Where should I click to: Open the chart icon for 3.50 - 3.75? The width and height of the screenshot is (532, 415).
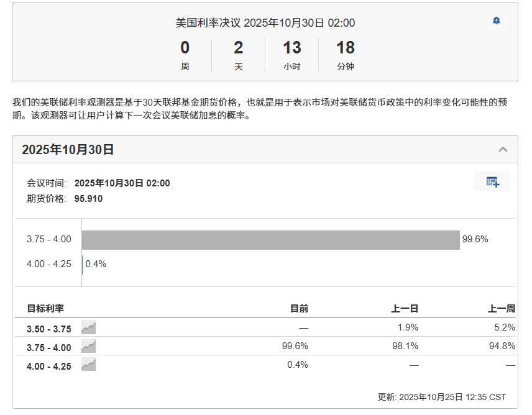(x=88, y=327)
